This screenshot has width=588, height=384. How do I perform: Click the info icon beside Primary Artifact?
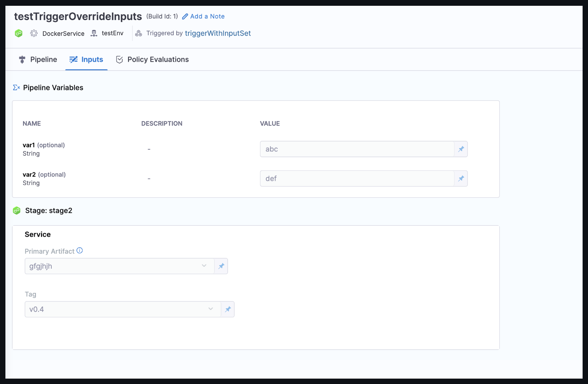[x=79, y=251]
